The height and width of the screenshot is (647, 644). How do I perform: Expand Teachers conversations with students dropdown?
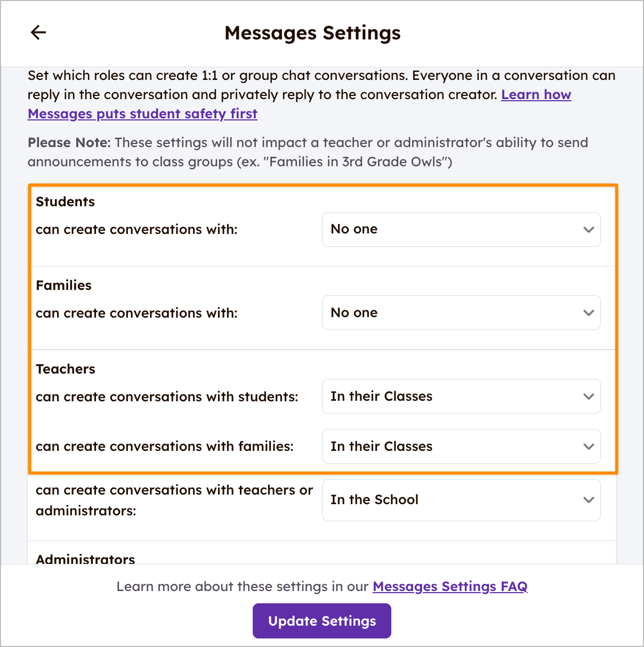[461, 397]
